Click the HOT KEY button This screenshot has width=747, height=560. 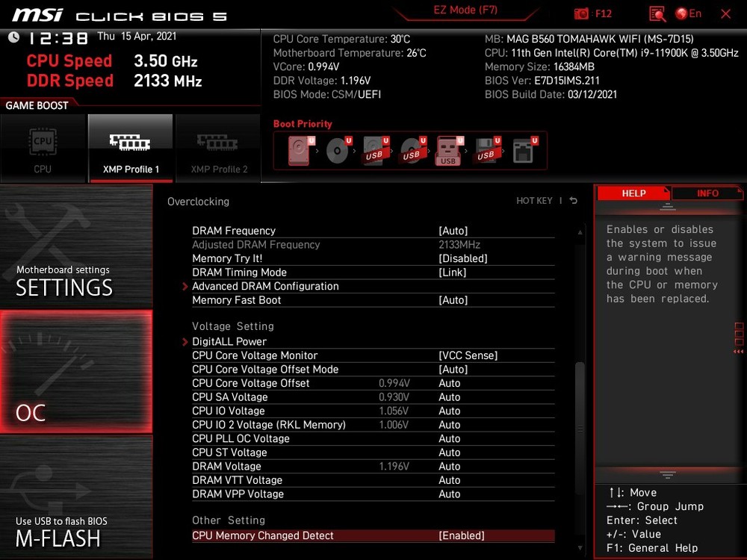click(x=535, y=201)
